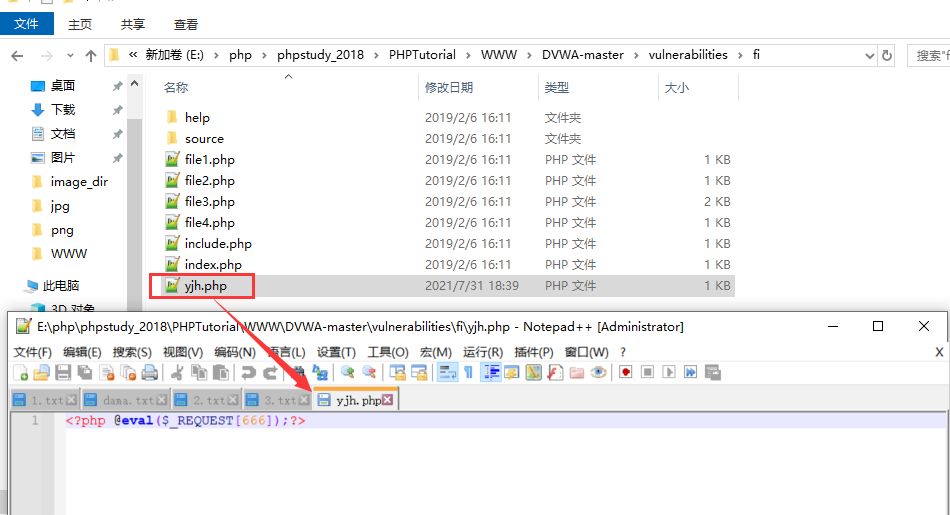Image resolution: width=950 pixels, height=515 pixels.
Task: Click the Open file icon in Notepad++
Action: coord(41,373)
